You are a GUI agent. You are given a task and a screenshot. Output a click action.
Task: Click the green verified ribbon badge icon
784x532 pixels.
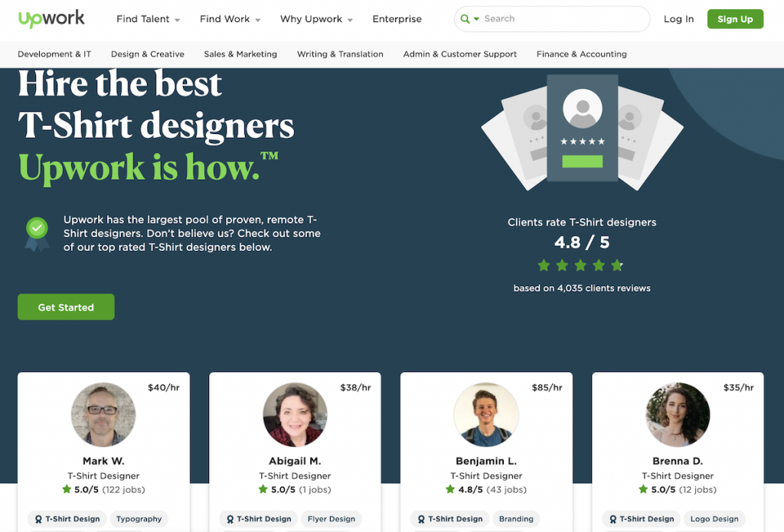click(x=36, y=233)
